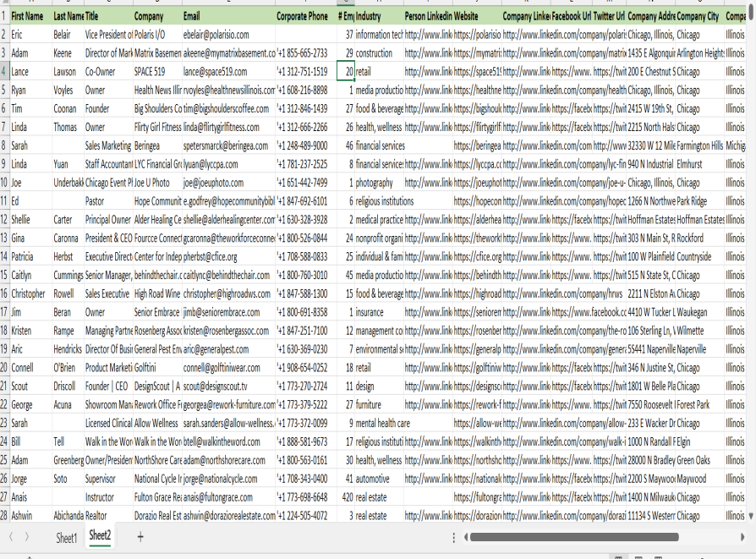The width and height of the screenshot is (756, 559).
Task: Select the Corporate Phone header cell
Action: [x=306, y=16]
